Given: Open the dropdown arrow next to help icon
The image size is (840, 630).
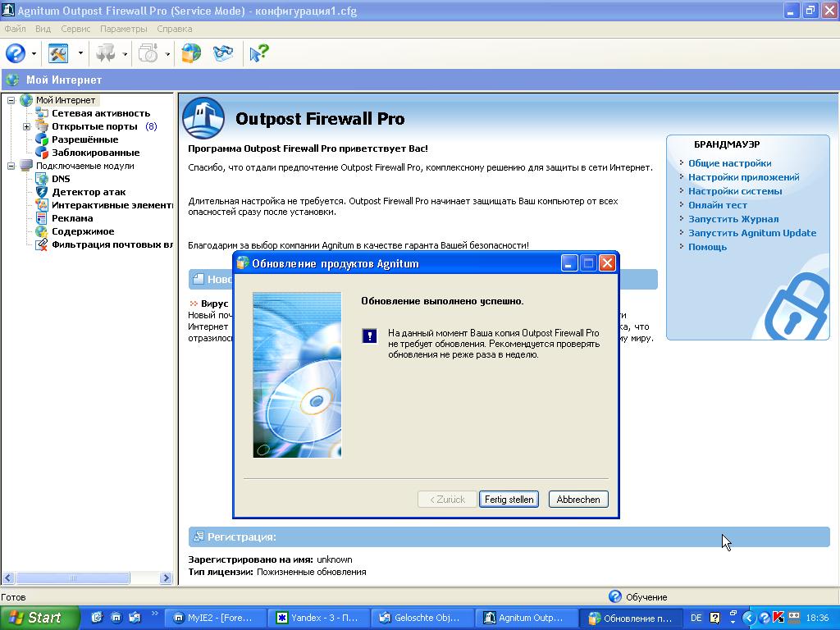Looking at the screenshot, I should point(34,53).
